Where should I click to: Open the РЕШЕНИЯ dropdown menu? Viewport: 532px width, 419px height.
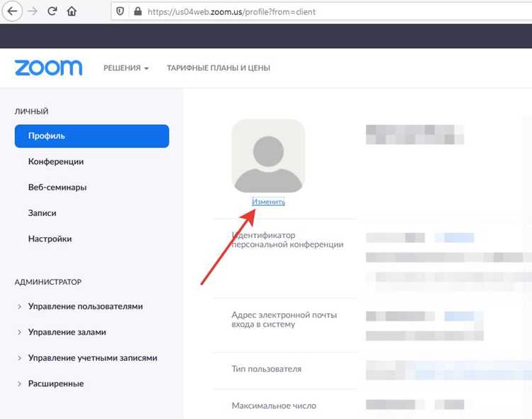(x=126, y=68)
